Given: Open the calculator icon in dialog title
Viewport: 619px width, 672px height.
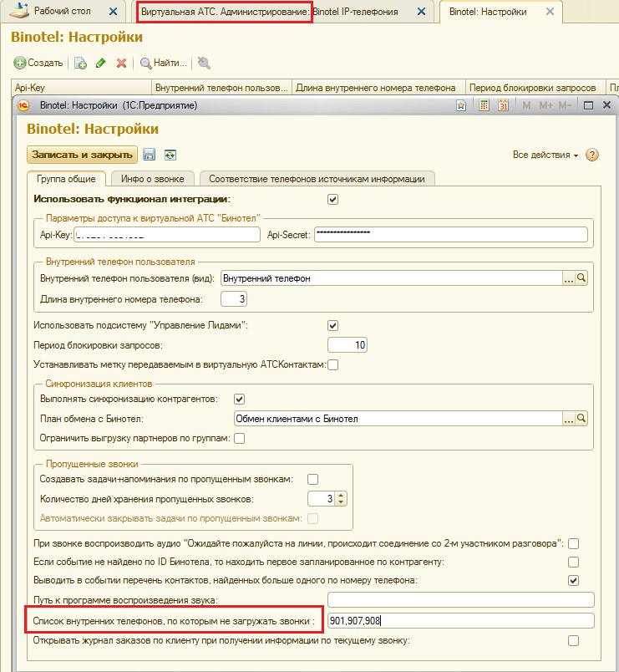Looking at the screenshot, I should click(484, 105).
